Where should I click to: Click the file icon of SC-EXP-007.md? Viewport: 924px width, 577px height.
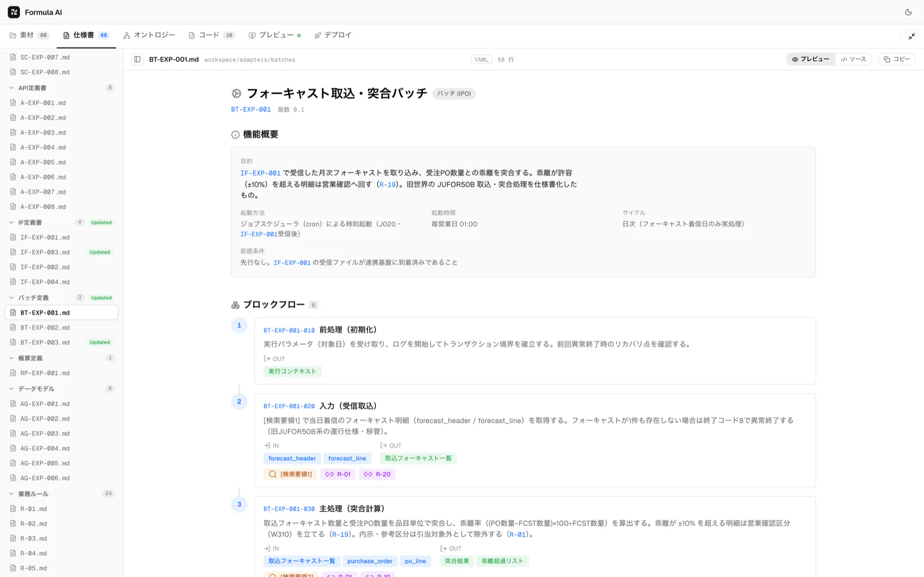[x=13, y=57]
